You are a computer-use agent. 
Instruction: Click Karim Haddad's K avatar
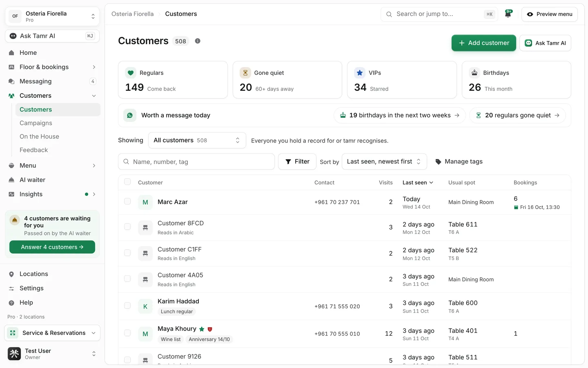click(145, 306)
